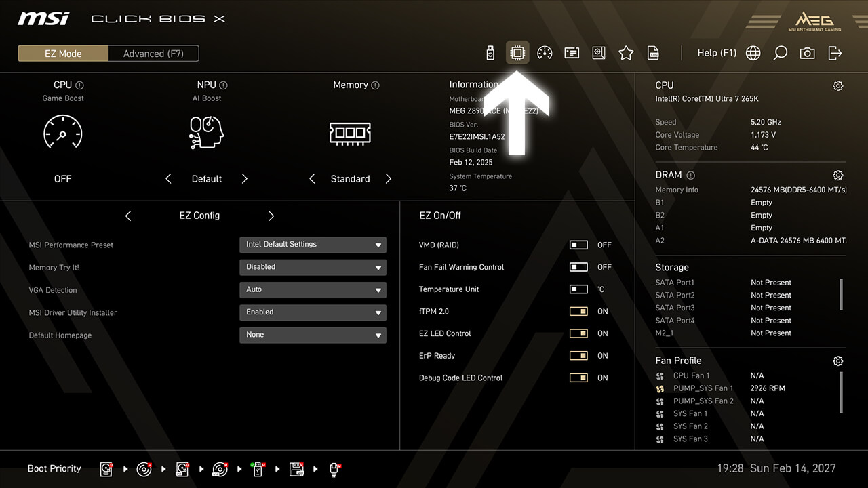Toggle VMD (RAID) switch
Viewport: 868px width, 488px height.
click(578, 245)
